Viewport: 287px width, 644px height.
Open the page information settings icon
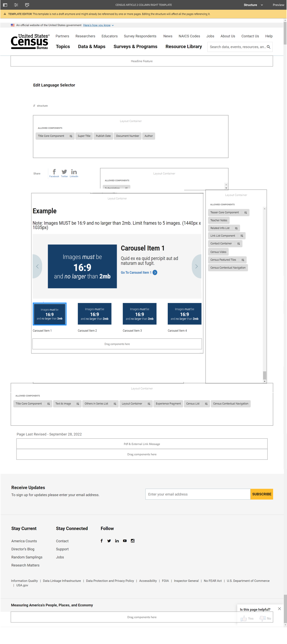16,5
